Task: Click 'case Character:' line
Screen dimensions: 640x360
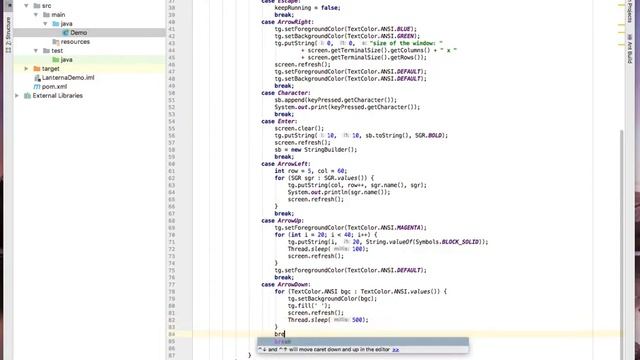Action: [x=286, y=93]
